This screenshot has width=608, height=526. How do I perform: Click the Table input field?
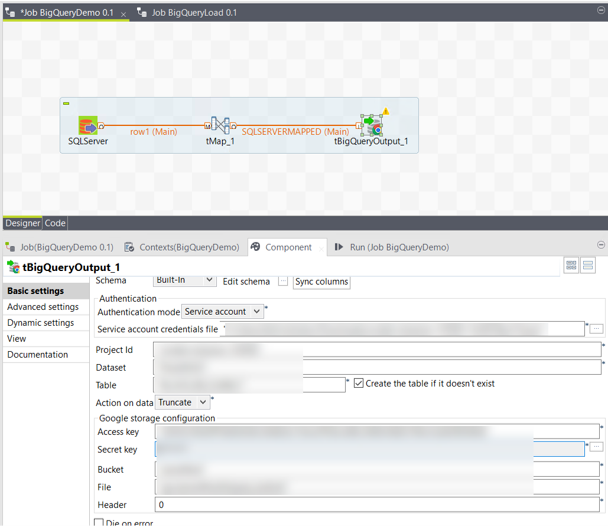click(x=249, y=385)
